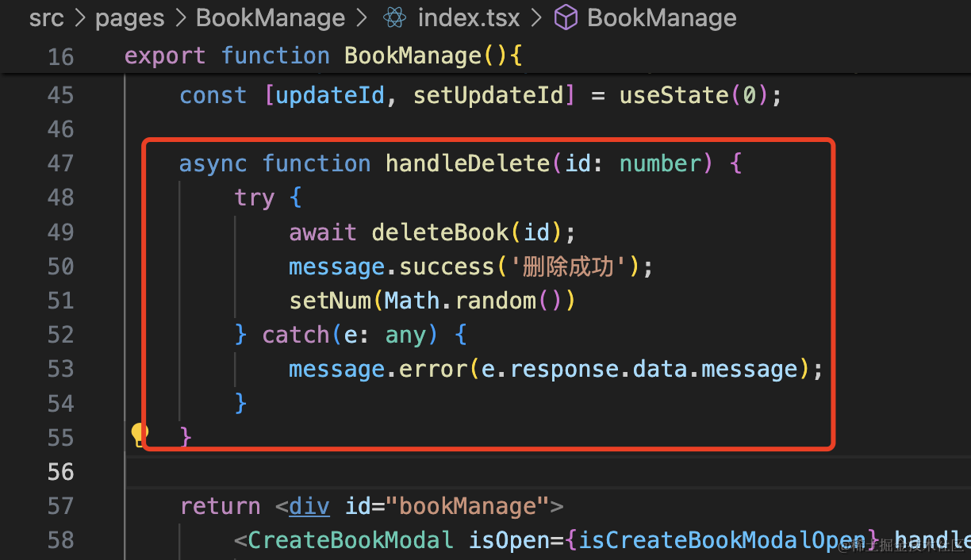Select the BookManage symbol breadcrumb
Viewport: 971px width, 560px height.
coord(662,17)
